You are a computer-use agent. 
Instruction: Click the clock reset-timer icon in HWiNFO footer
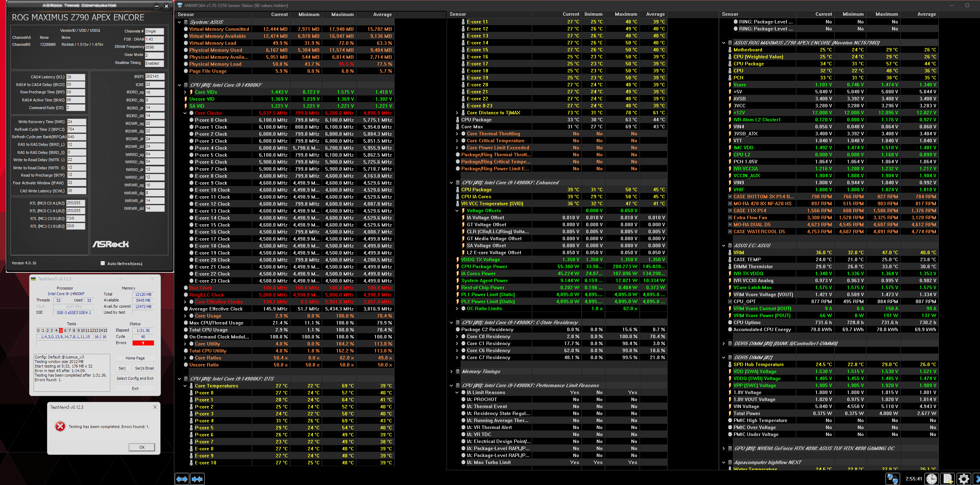(x=931, y=479)
